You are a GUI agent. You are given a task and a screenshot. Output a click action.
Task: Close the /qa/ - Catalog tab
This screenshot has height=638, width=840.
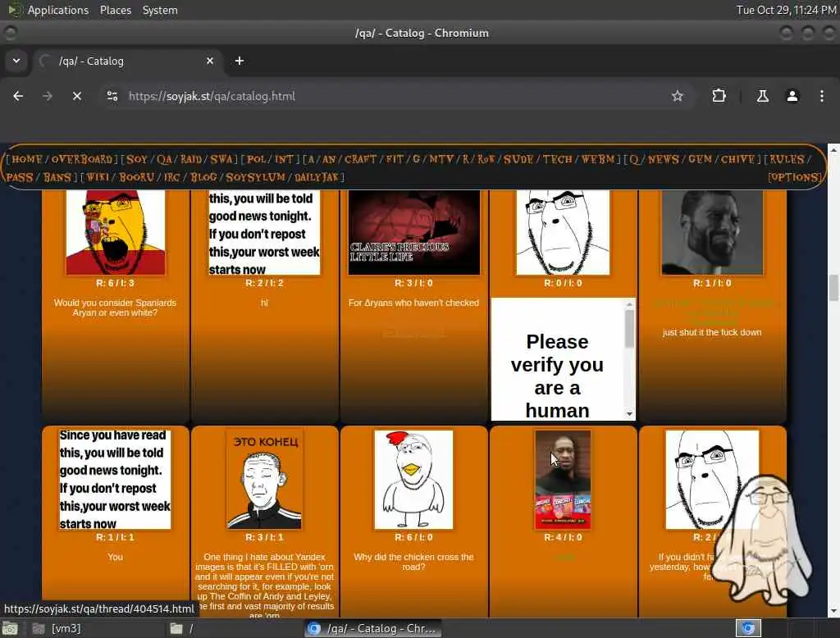click(210, 61)
